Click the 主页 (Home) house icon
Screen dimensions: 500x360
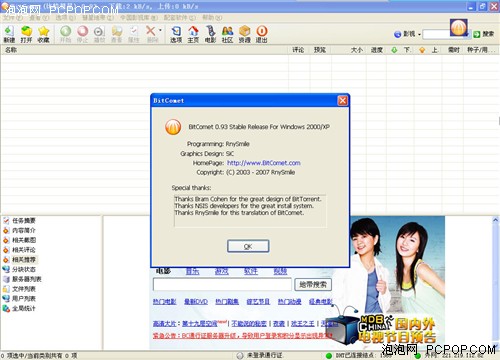[x=193, y=34]
